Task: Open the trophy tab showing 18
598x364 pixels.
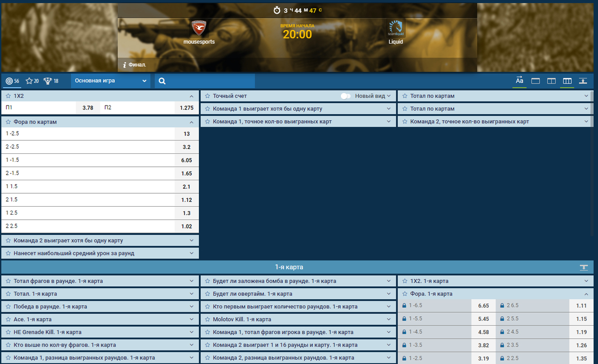Action: click(51, 81)
